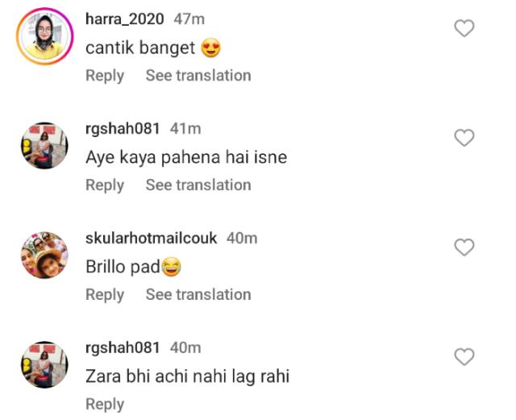Open rgshah081's avatar on the 41m comment
516x420 pixels.
pyautogui.click(x=44, y=146)
